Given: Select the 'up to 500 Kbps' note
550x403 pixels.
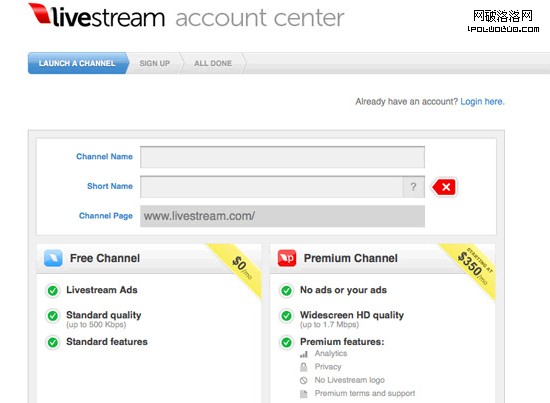Looking at the screenshot, I should 96,325.
